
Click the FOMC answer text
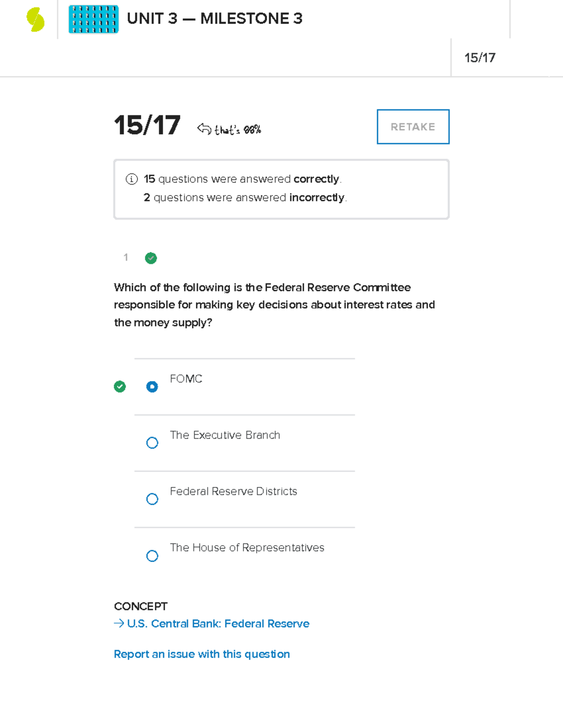pyautogui.click(x=186, y=379)
